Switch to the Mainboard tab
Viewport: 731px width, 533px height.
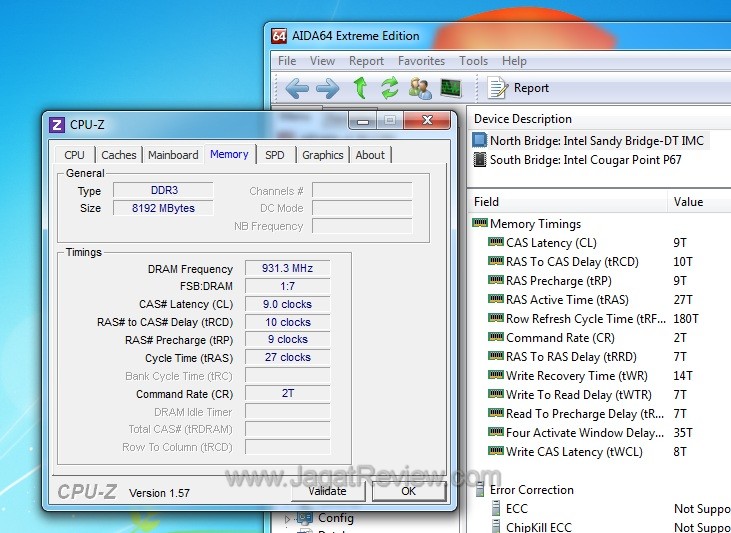click(x=173, y=155)
